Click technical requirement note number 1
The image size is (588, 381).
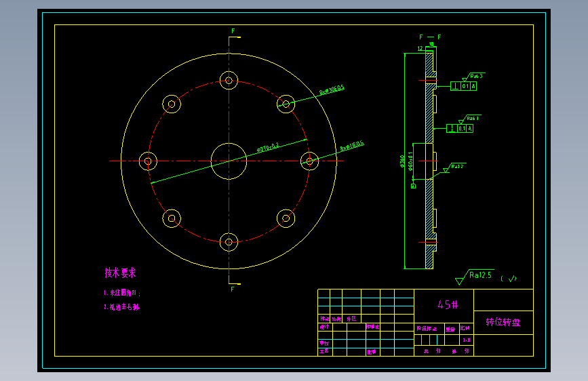pos(122,293)
